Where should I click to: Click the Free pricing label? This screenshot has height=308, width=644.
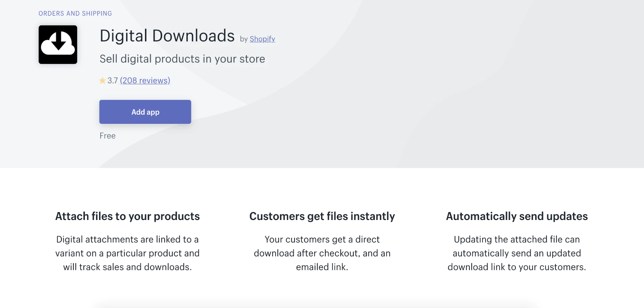point(108,136)
